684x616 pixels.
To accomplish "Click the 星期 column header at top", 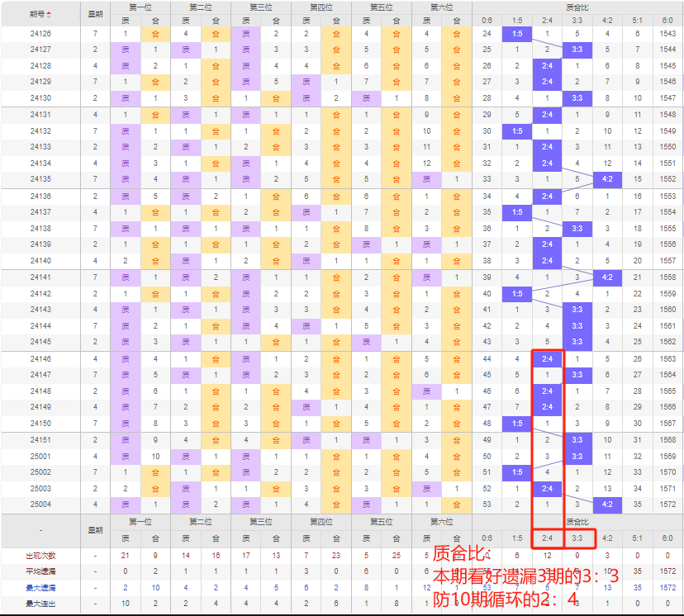I will pos(96,14).
